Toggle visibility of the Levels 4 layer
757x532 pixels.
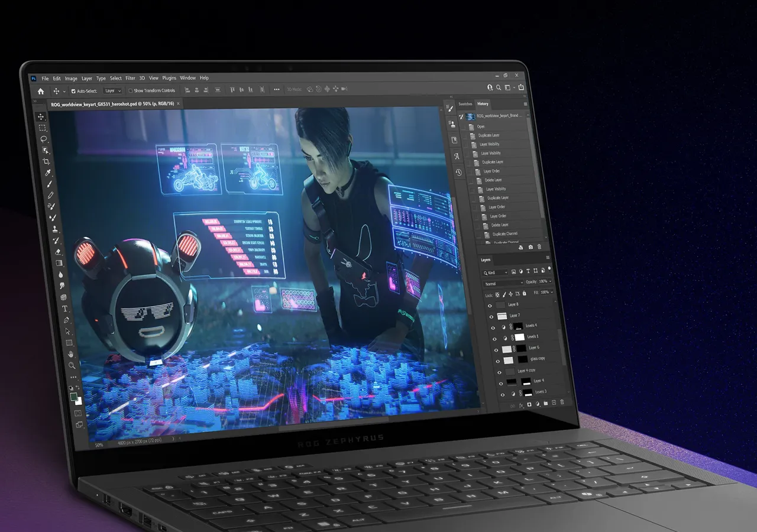coord(494,327)
